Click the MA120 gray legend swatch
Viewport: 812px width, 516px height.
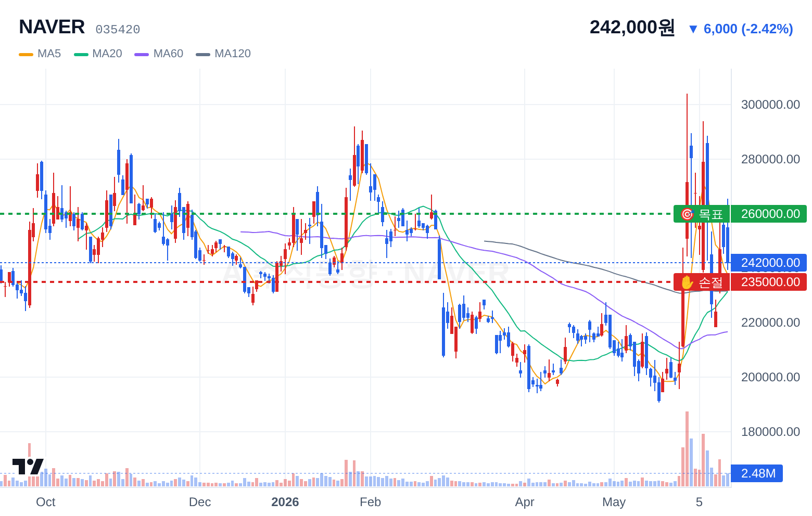(203, 54)
